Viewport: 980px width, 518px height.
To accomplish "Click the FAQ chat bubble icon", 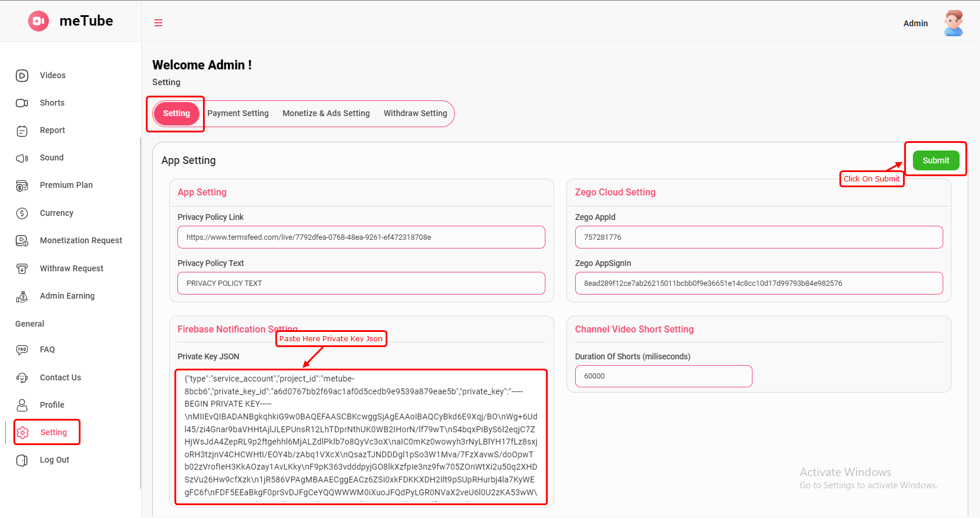I will 22,350.
